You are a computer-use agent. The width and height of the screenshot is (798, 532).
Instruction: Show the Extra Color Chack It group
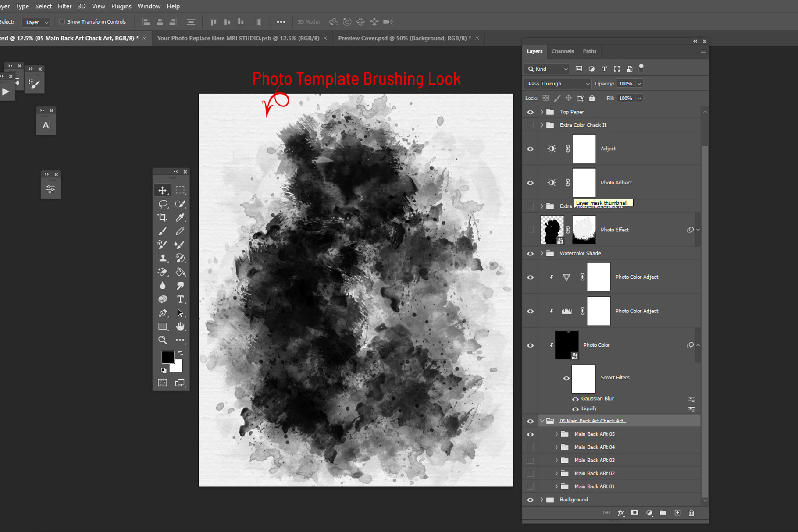[530, 125]
